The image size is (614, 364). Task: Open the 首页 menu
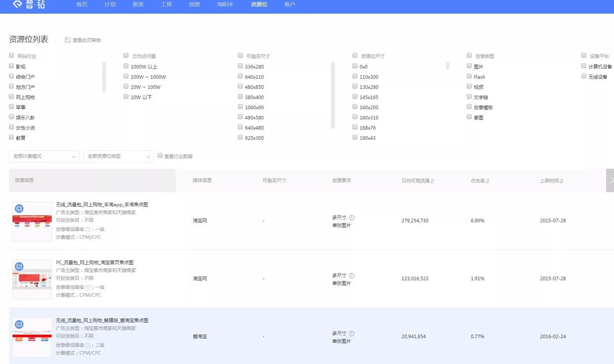(x=82, y=4)
